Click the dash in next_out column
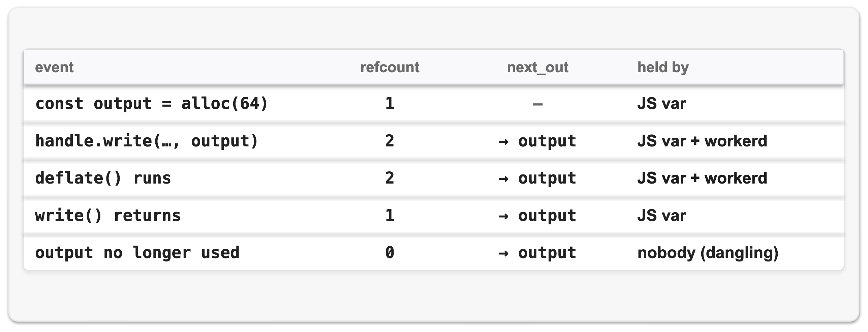This screenshot has height=332, width=868. coord(537,104)
